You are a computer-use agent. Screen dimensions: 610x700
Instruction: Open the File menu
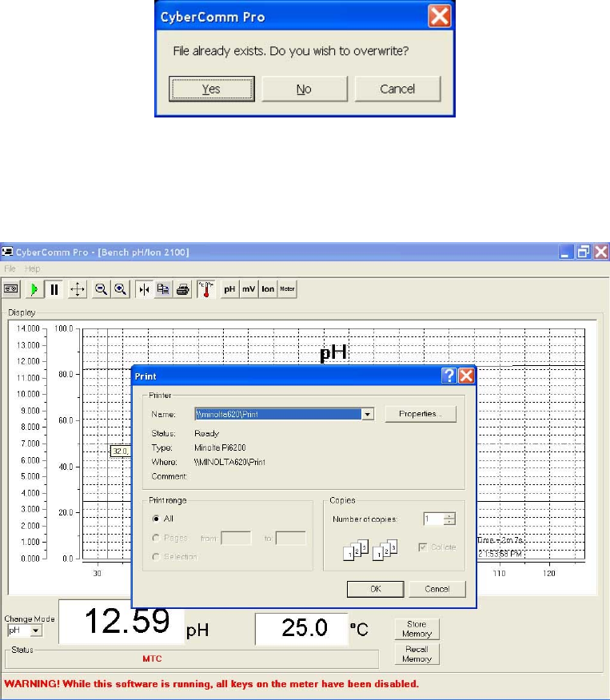click(x=10, y=268)
